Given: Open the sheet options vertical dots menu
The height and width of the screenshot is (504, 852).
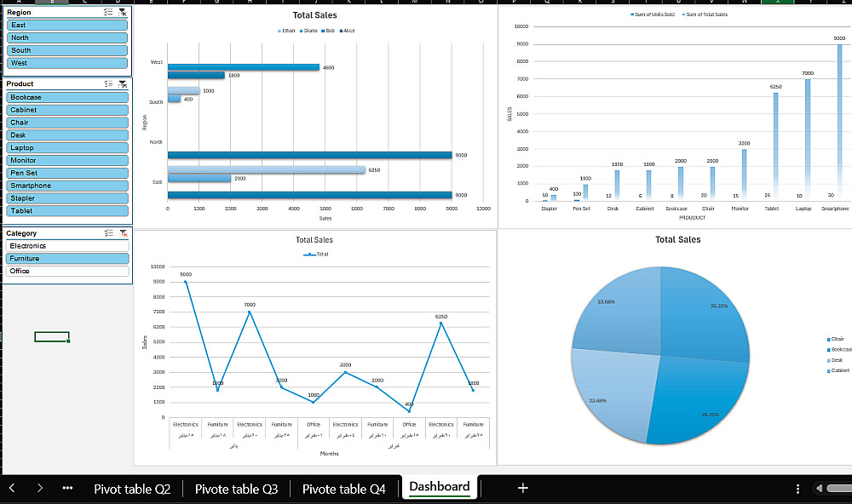Looking at the screenshot, I should point(797,489).
